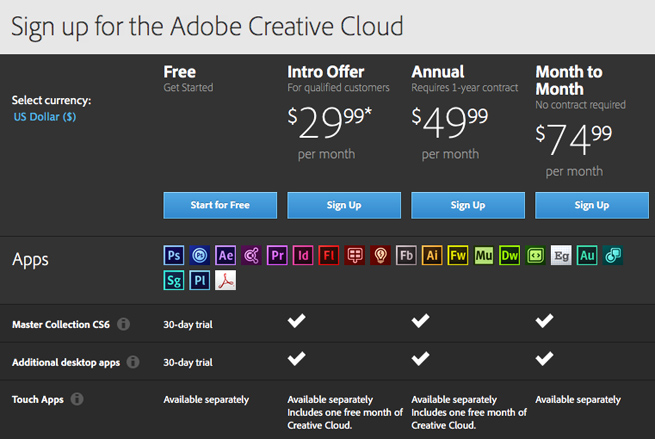
Task: Click the InDesign (Id) icon
Action: (303, 255)
